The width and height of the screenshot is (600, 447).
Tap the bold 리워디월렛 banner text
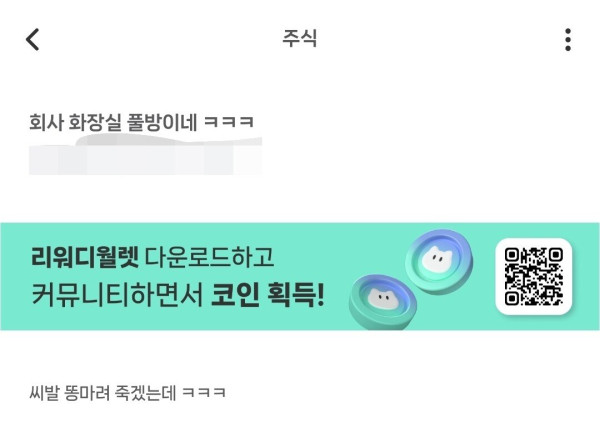pos(85,256)
